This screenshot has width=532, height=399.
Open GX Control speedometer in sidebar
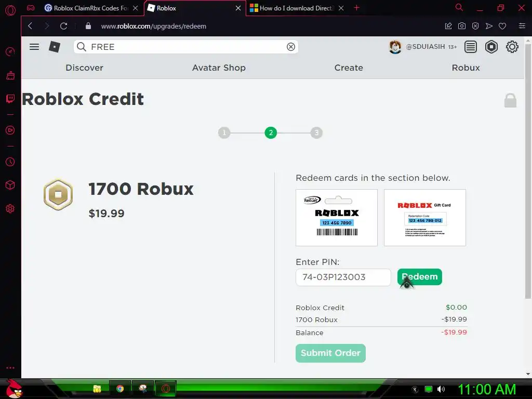tap(10, 52)
